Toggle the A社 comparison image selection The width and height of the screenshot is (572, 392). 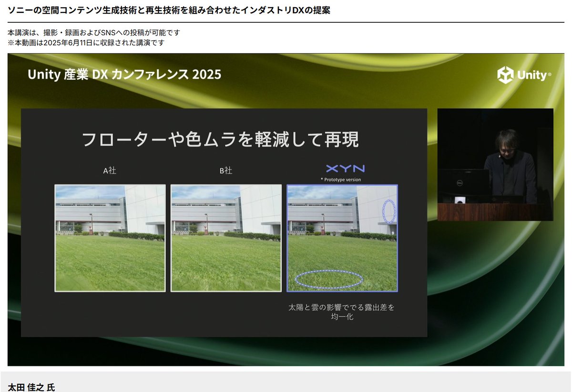(x=109, y=238)
